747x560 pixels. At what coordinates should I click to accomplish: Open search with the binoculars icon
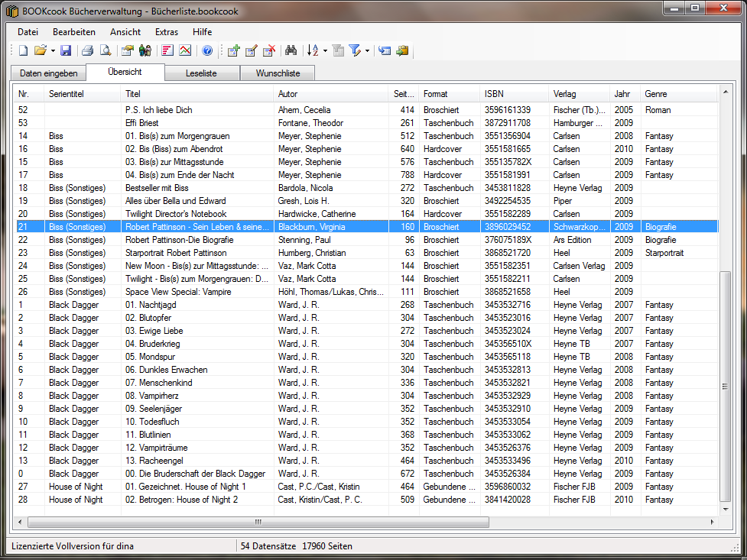pos(291,51)
